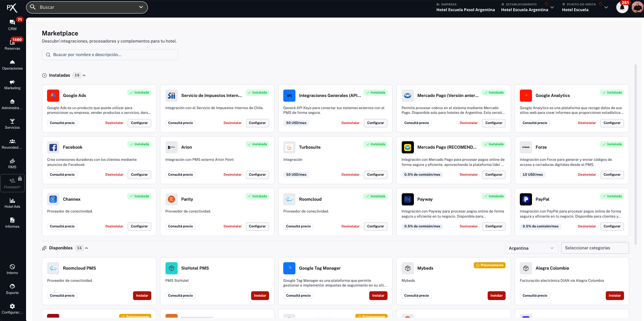Collapse the Disponibles section
Image resolution: width=644 pixels, height=321 pixels.
click(87, 248)
